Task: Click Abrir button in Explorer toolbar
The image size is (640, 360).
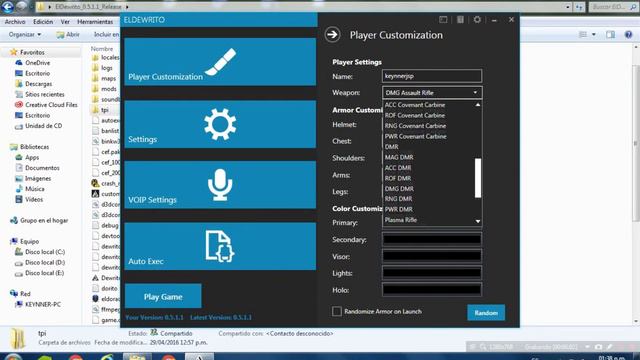Action: tap(68, 35)
